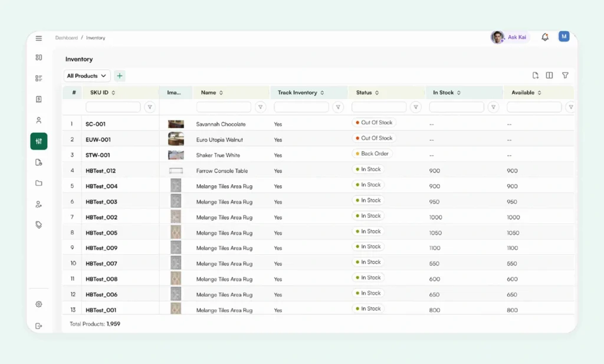The image size is (604, 364).
Task: Open the Inventory breadcrumb menu item
Action: [x=96, y=37]
